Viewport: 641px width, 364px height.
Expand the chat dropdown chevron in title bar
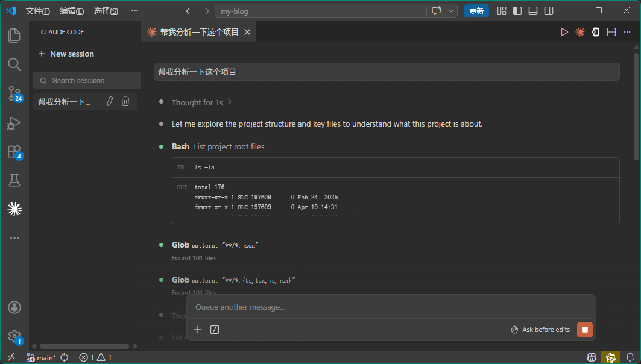click(451, 11)
